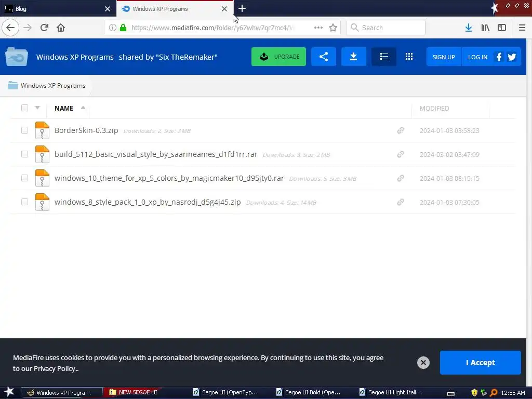Image resolution: width=532 pixels, height=399 pixels.
Task: Sort by NAME column arrow
Action: point(83,108)
